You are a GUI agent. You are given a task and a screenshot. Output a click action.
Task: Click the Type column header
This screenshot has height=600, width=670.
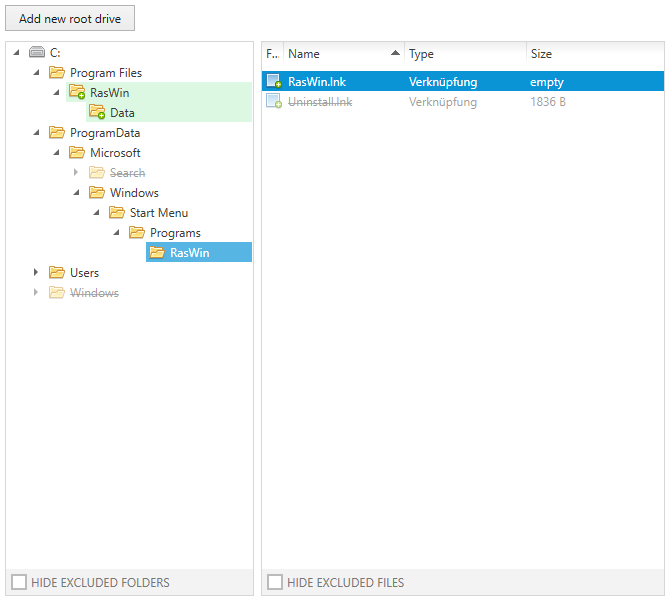pyautogui.click(x=421, y=54)
